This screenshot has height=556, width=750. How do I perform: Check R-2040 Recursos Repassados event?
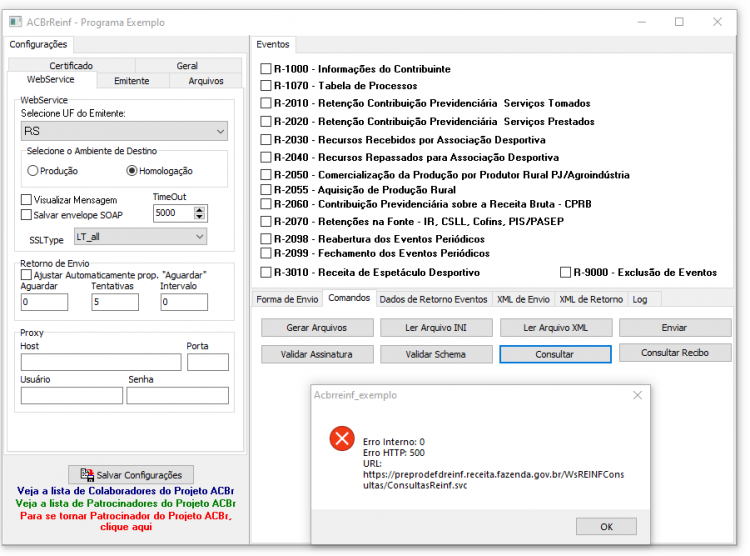[265, 157]
